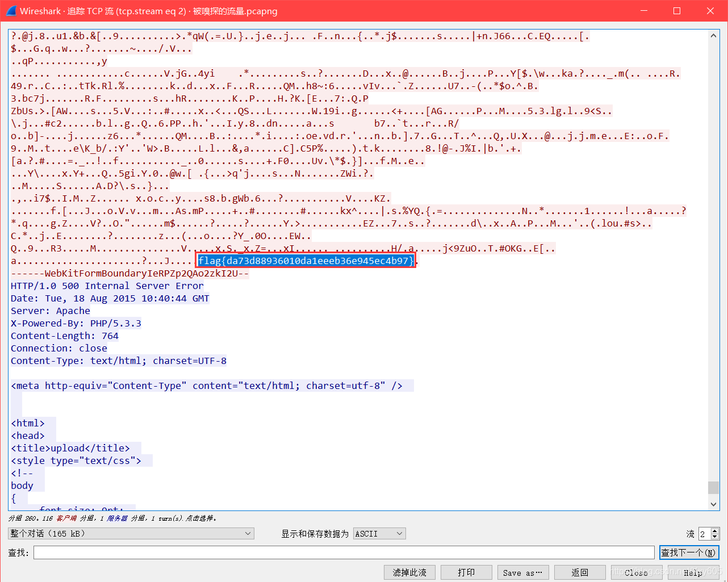Click the scrollbar down arrow
Image resolution: width=728 pixels, height=582 pixels.
click(x=714, y=504)
